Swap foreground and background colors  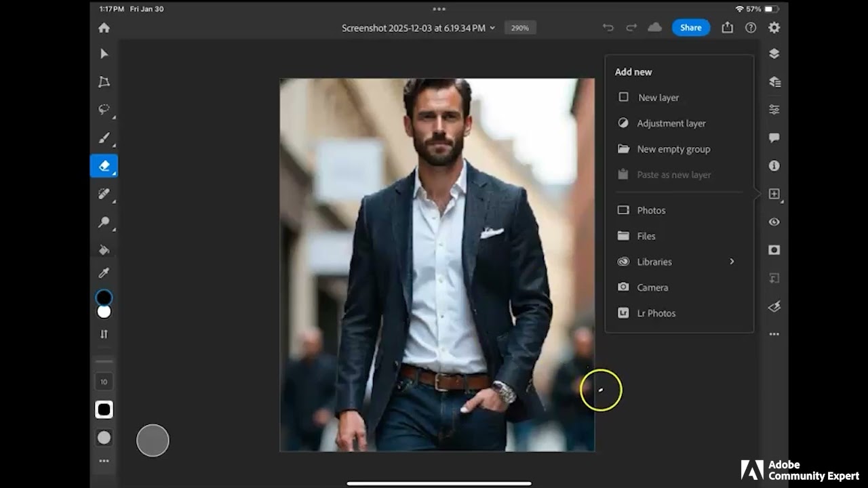pyautogui.click(x=104, y=334)
